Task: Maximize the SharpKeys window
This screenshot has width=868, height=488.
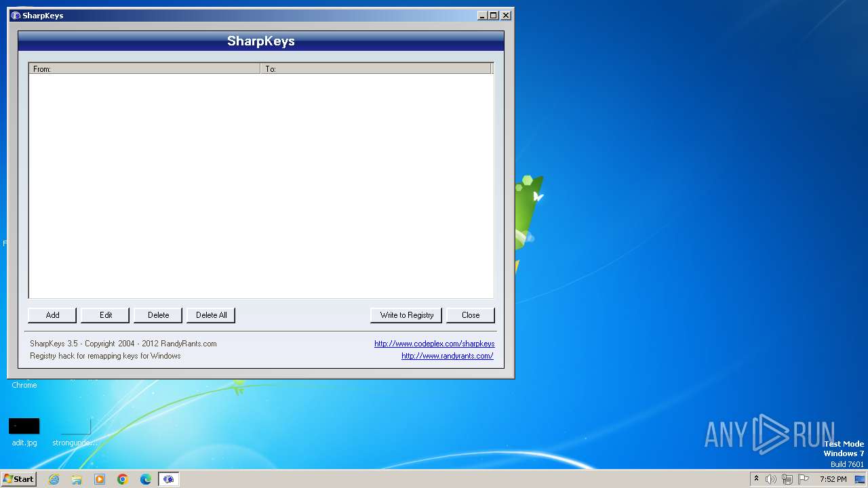Action: [494, 15]
